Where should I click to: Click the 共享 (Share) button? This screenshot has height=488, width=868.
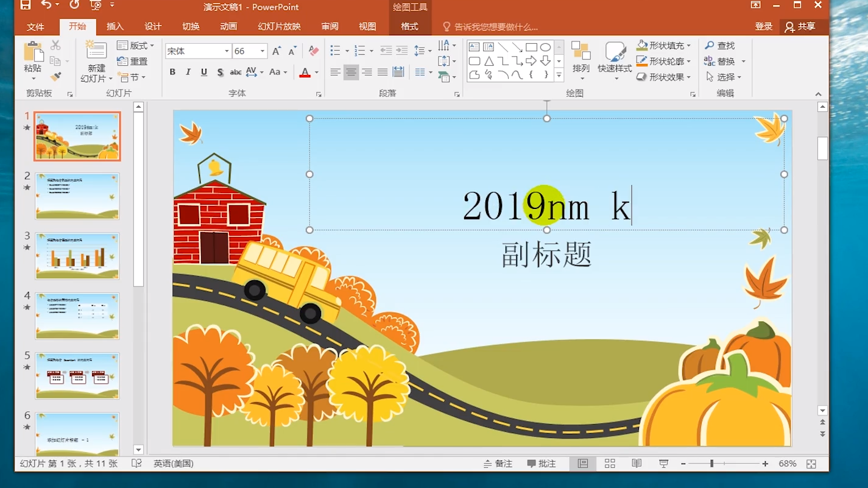point(803,26)
